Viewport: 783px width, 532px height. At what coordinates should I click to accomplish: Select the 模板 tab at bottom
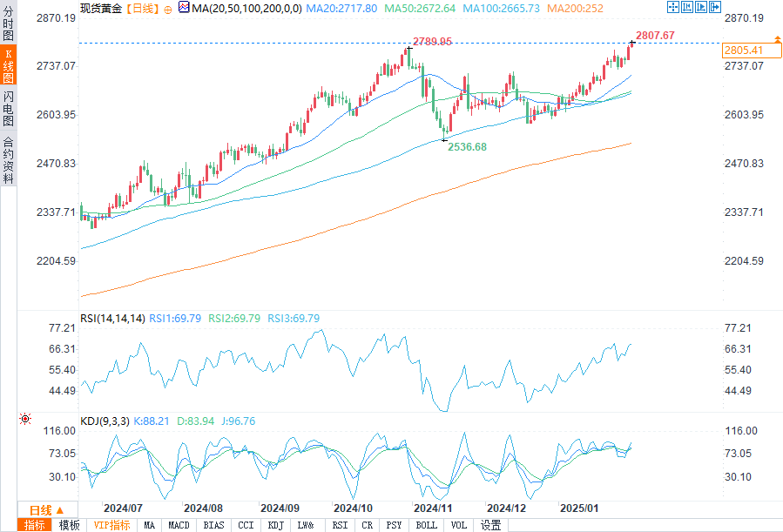(69, 525)
